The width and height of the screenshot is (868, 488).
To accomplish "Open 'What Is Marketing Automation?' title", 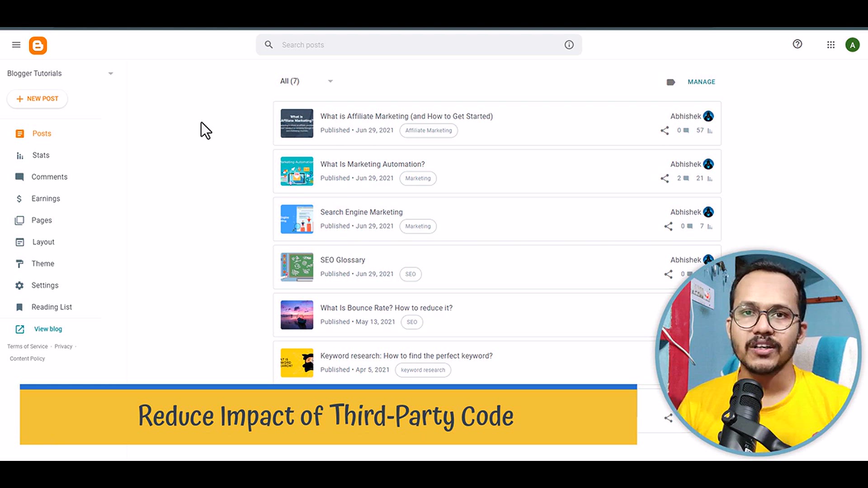I will click(373, 164).
